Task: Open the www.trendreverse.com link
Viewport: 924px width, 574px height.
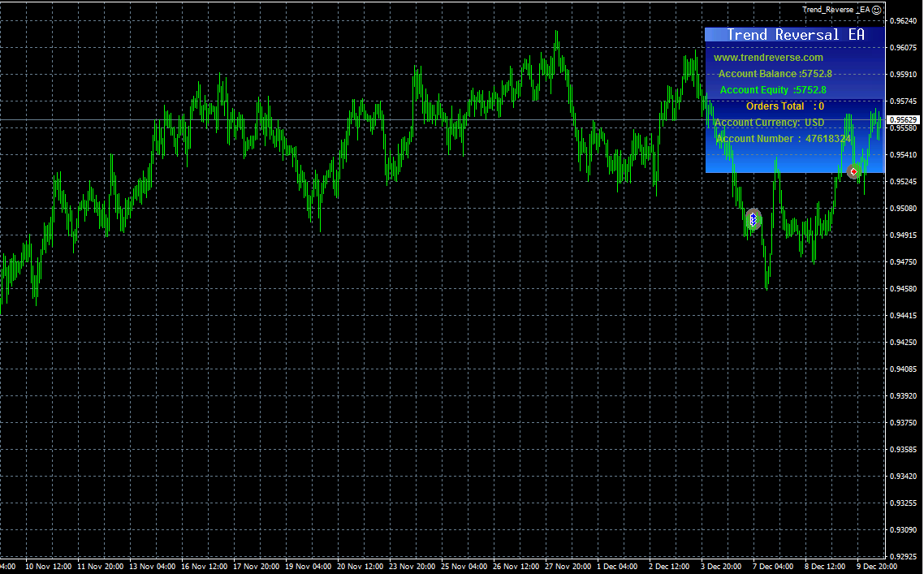Action: click(x=768, y=58)
